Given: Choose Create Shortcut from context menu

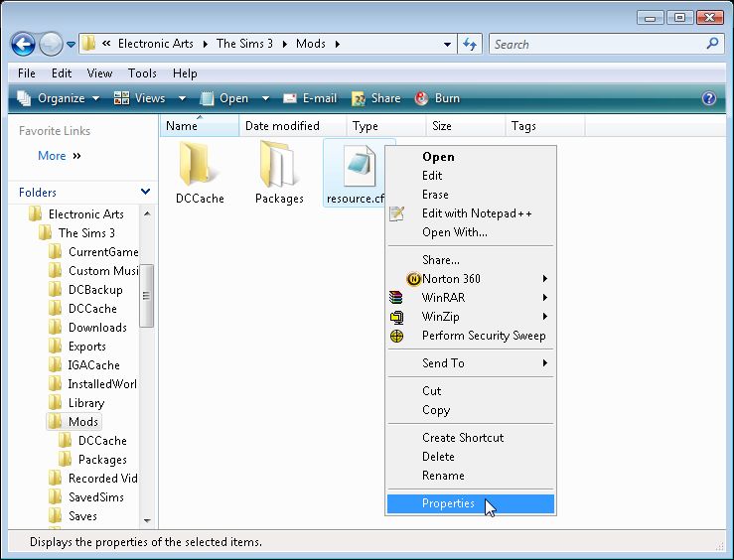Looking at the screenshot, I should (471, 438).
